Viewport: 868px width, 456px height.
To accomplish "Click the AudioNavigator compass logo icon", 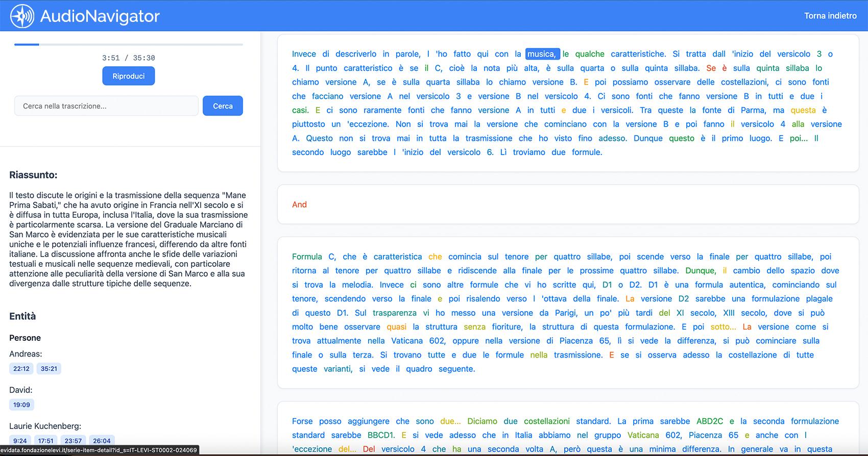I will 22,16.
